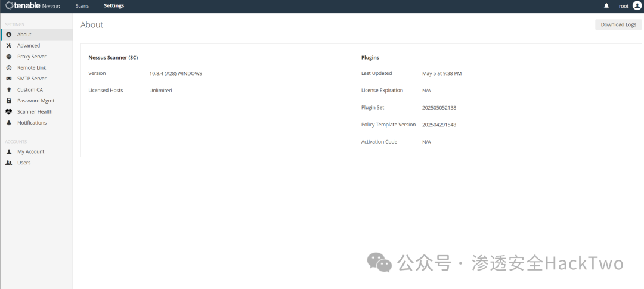Click the License Expiration label

(382, 91)
